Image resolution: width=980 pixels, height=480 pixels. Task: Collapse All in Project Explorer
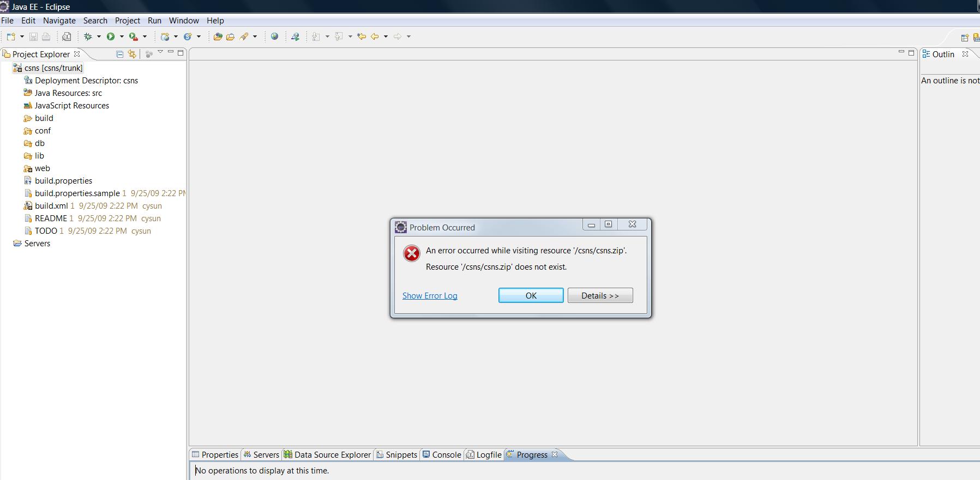[x=120, y=54]
